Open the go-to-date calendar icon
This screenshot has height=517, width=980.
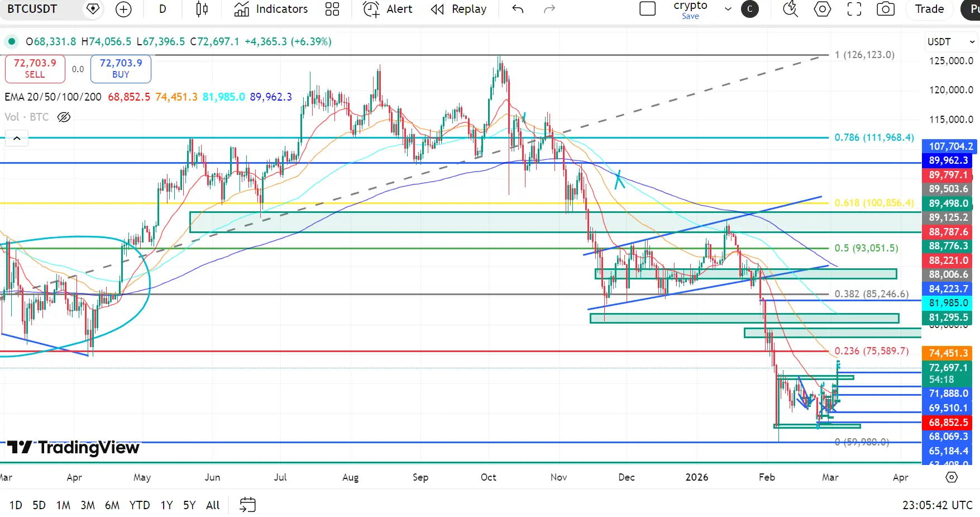pos(247,505)
